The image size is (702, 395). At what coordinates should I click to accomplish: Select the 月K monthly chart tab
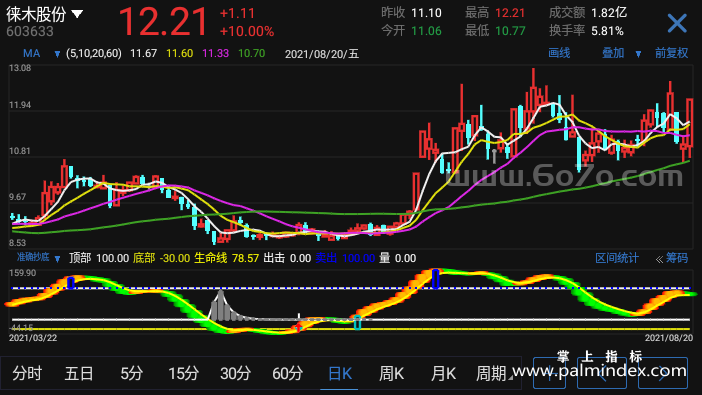coord(443,373)
